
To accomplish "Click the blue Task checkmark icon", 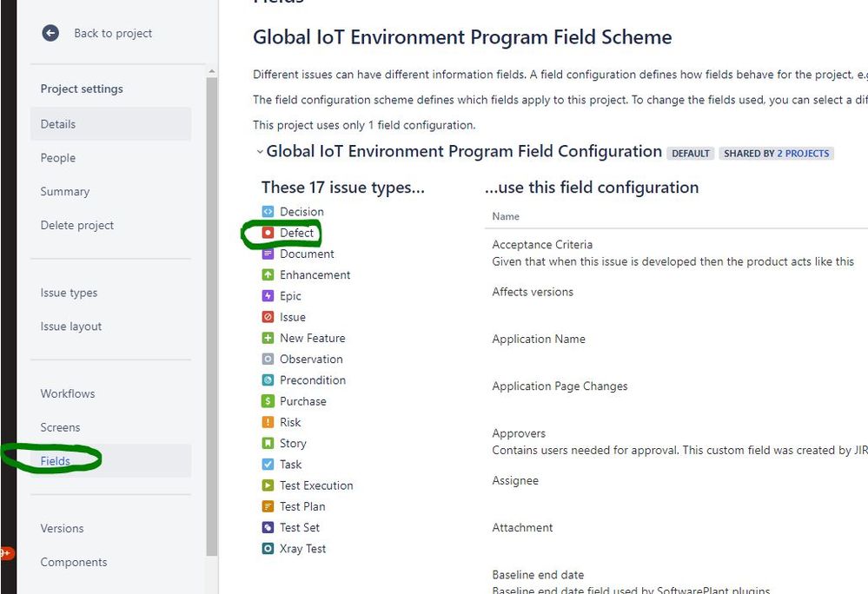I will [268, 464].
